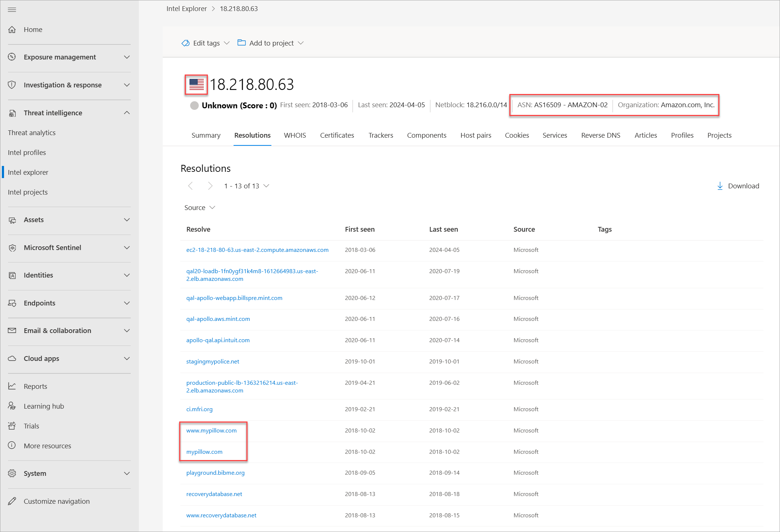780x532 pixels.
Task: Click Intel Explorer breadcrumb link
Action: coord(186,8)
